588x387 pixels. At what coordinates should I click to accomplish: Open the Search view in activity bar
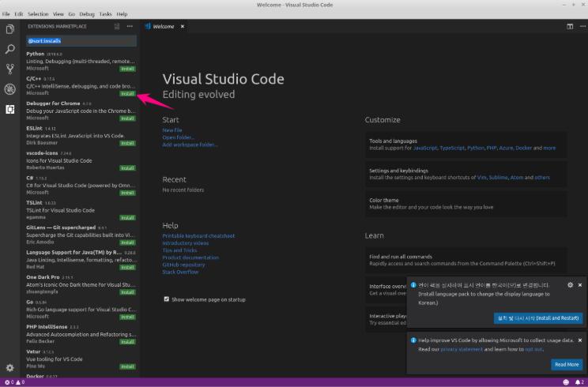click(x=10, y=49)
